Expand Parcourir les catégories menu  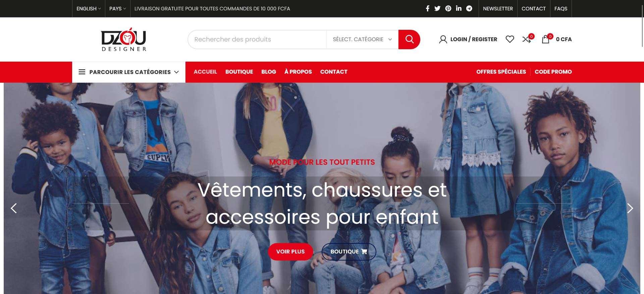(x=129, y=72)
